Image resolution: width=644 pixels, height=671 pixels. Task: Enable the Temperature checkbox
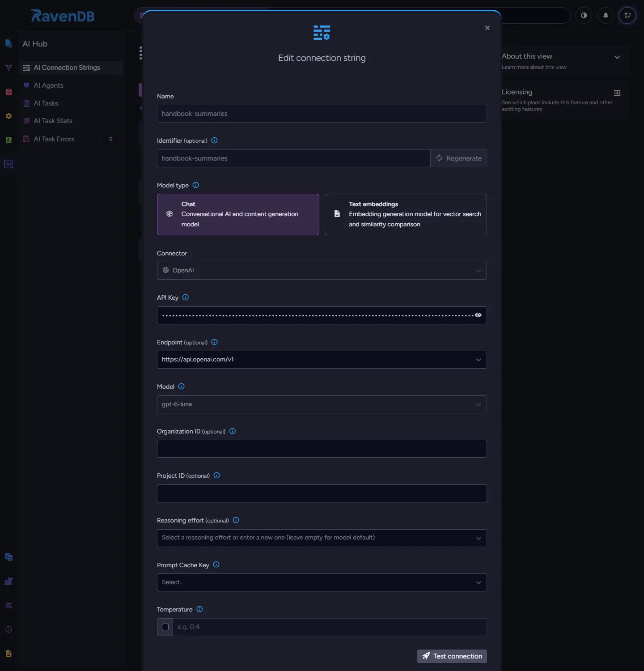coord(165,627)
